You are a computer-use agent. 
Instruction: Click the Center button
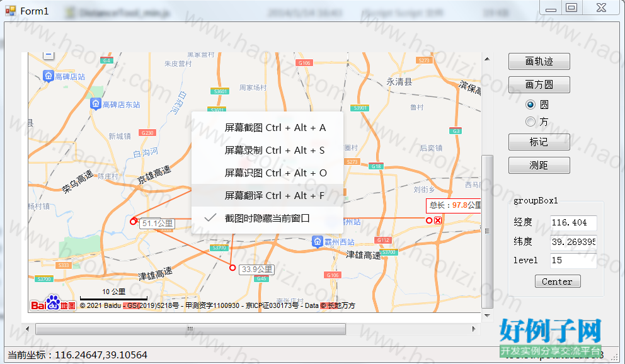coord(558,281)
